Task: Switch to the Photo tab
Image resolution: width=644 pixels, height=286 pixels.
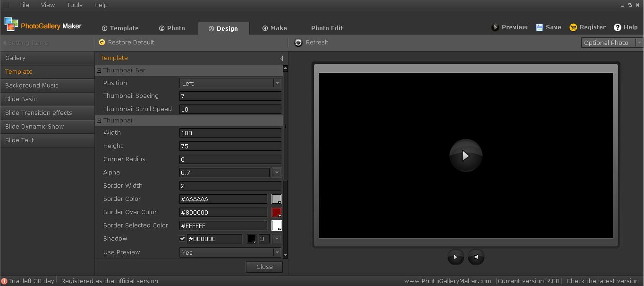Action: [172, 28]
